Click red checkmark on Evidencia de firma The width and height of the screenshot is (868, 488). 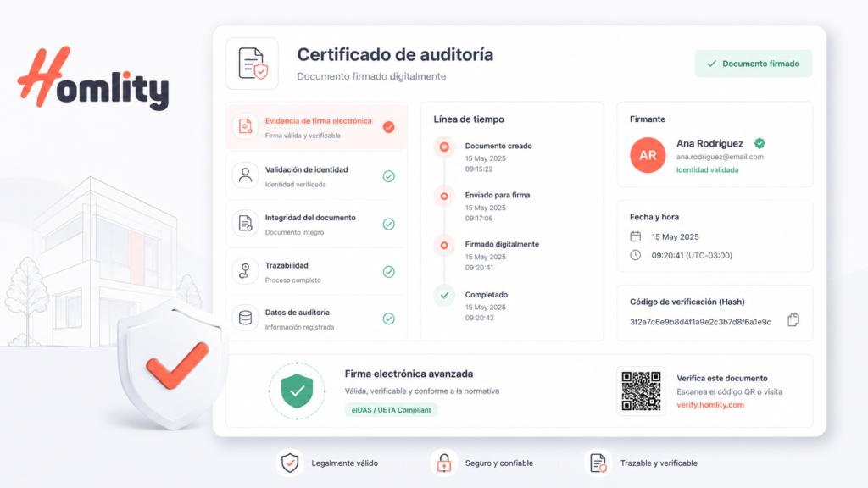click(x=389, y=127)
